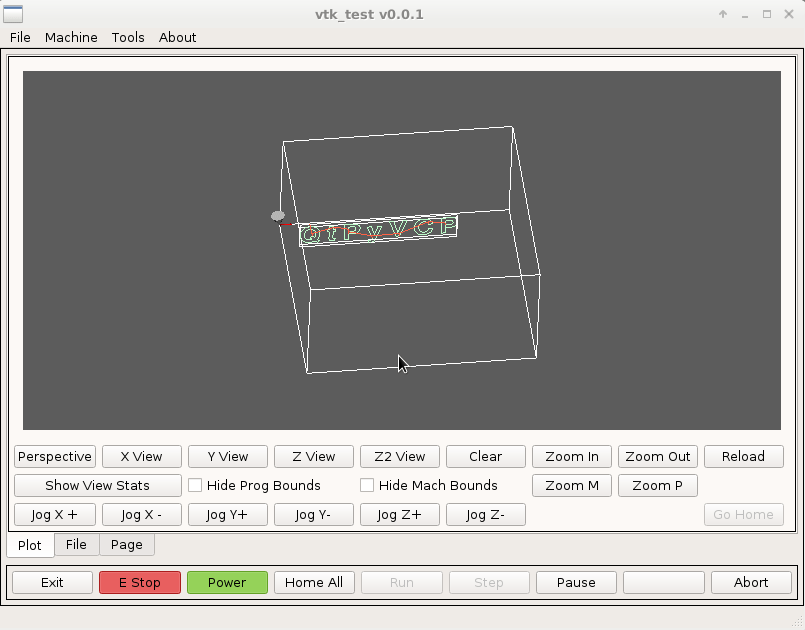Click Zoom M button
This screenshot has width=805, height=630.
point(572,486)
